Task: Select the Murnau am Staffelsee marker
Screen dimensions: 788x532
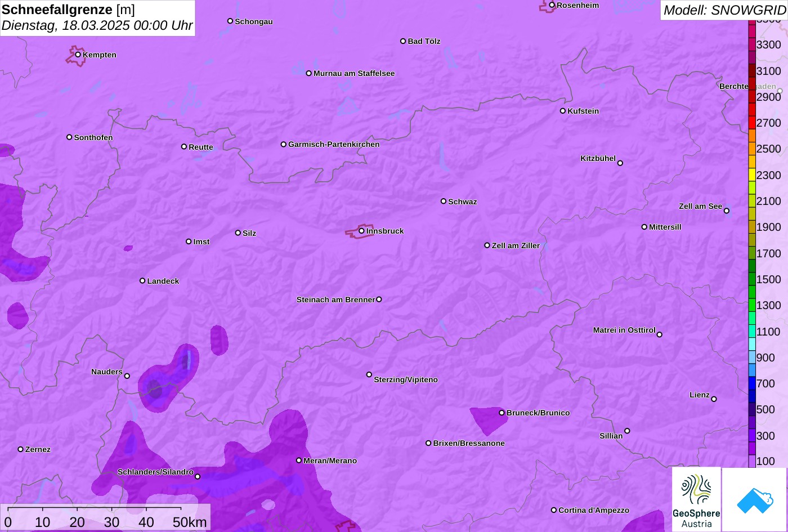Action: [x=309, y=73]
